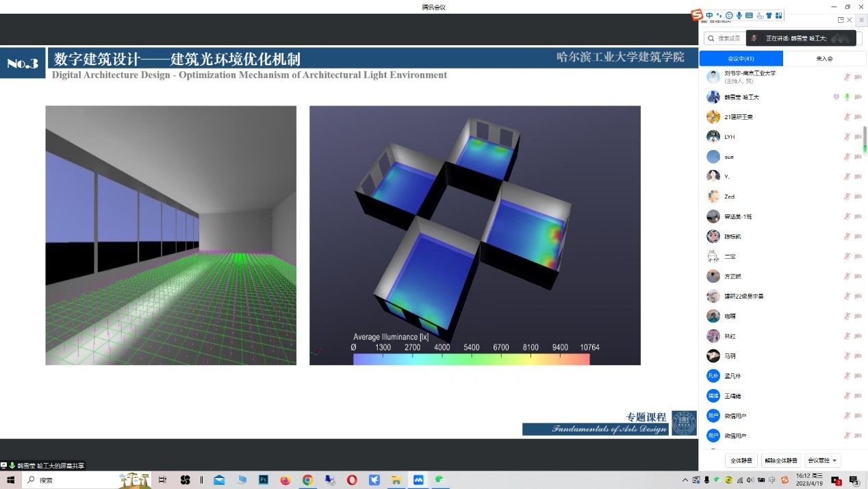The height and width of the screenshot is (489, 868).
Task: Show hidden system tray icons
Action: (686, 480)
